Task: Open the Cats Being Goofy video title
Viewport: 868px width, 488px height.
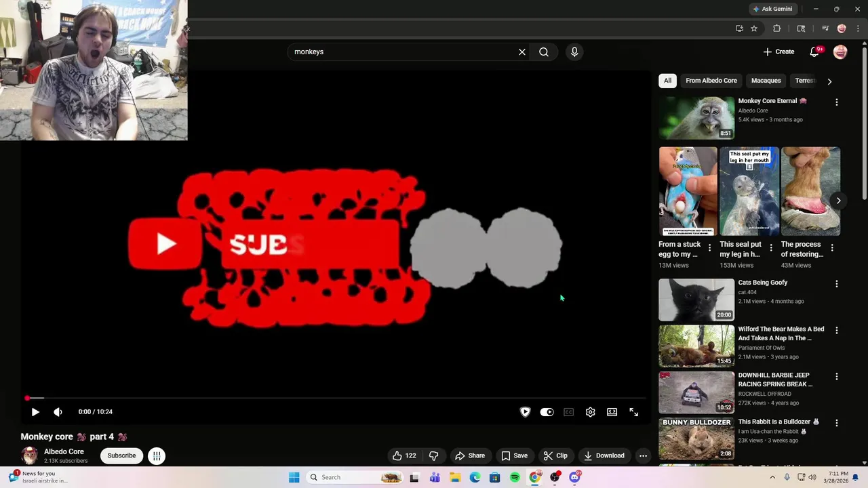Action: pyautogui.click(x=763, y=283)
